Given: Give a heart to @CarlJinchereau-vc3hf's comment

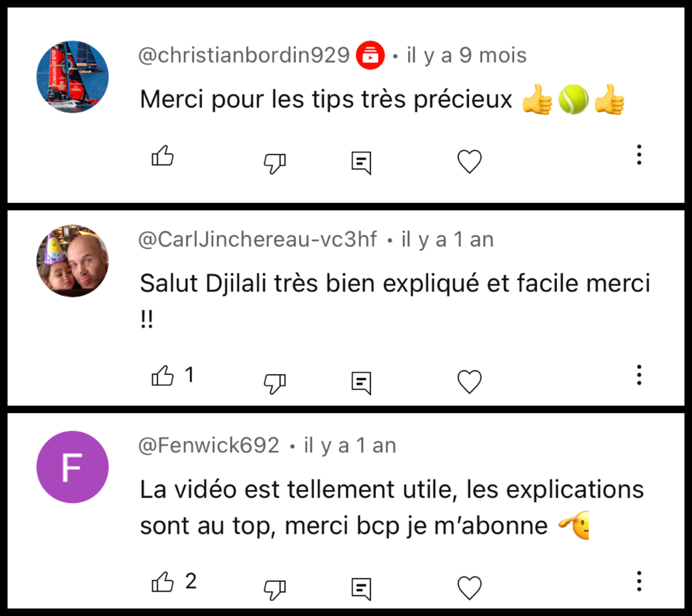Looking at the screenshot, I should pos(469,382).
